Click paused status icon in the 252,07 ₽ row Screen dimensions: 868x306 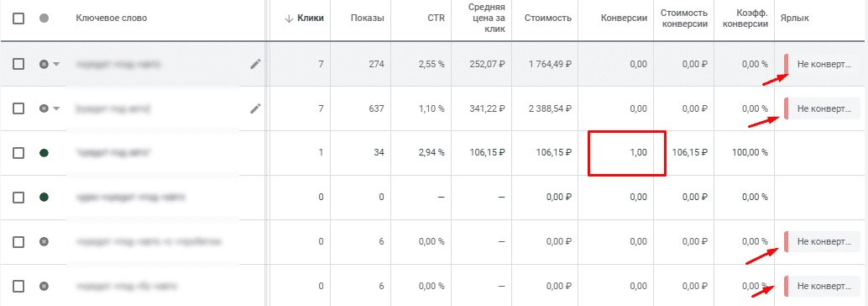tap(44, 64)
